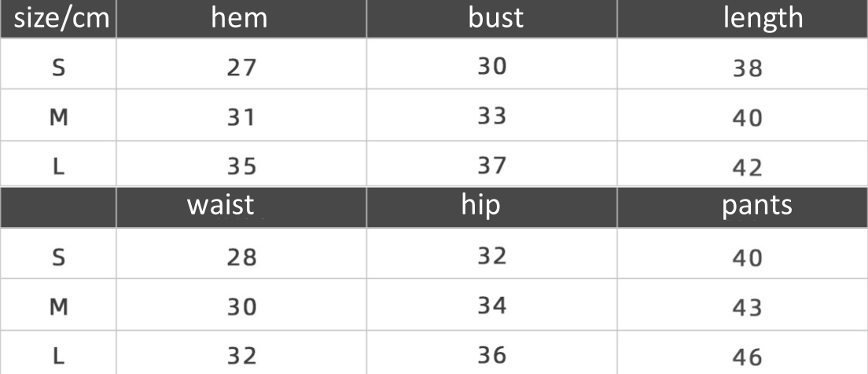The height and width of the screenshot is (374, 868).
Task: Click waist value 28 for size S
Action: click(x=242, y=258)
